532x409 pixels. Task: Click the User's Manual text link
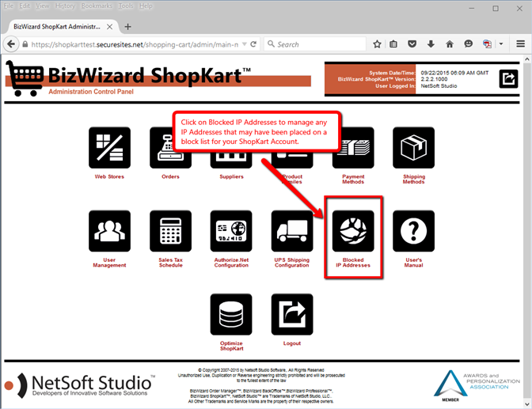coord(413,263)
